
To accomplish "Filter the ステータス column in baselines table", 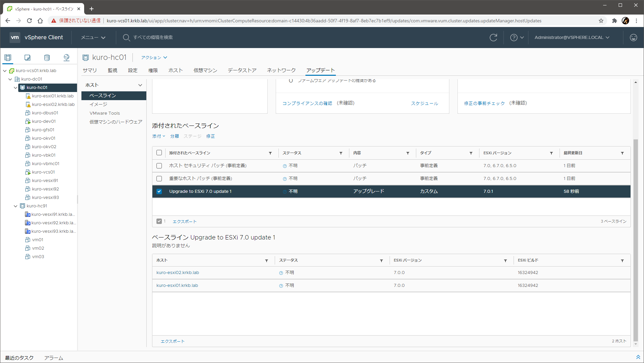I will pyautogui.click(x=341, y=153).
